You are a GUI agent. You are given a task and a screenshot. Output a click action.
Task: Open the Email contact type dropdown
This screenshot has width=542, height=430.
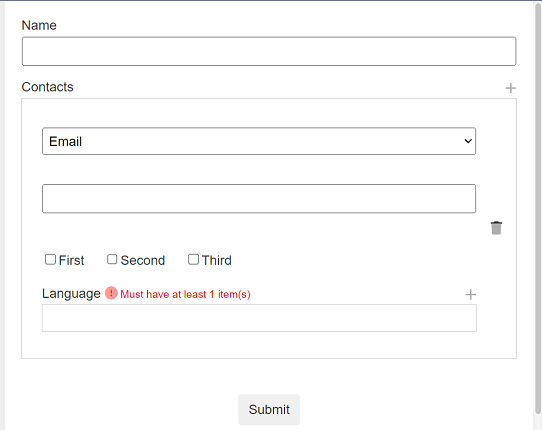pyautogui.click(x=259, y=141)
